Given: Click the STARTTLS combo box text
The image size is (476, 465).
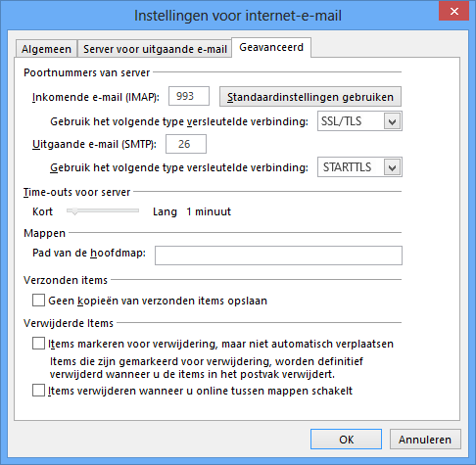Looking at the screenshot, I should pos(347,167).
